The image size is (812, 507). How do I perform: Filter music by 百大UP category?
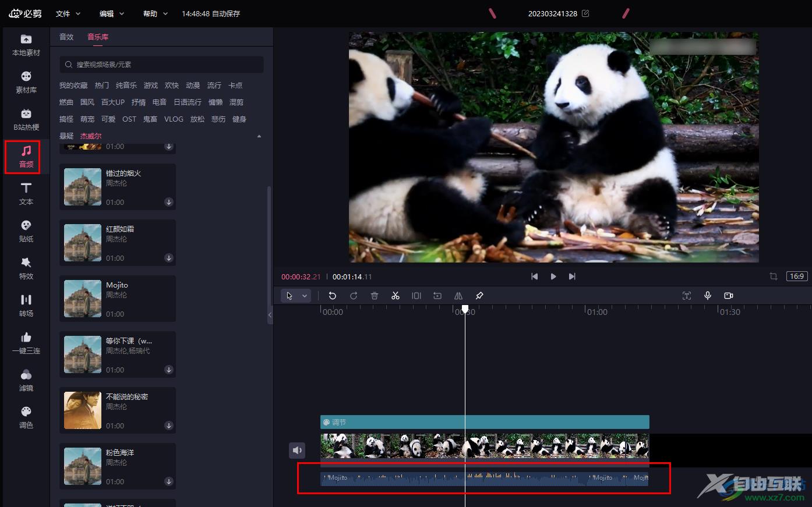coord(113,102)
